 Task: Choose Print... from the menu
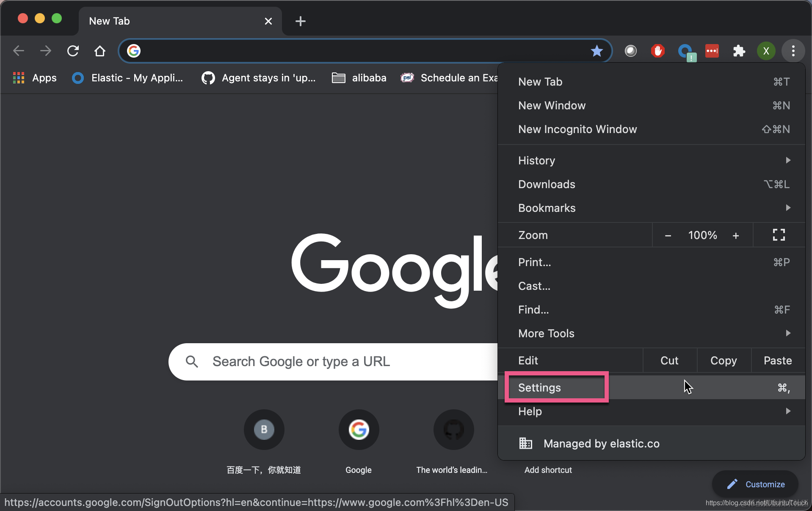(x=651, y=262)
